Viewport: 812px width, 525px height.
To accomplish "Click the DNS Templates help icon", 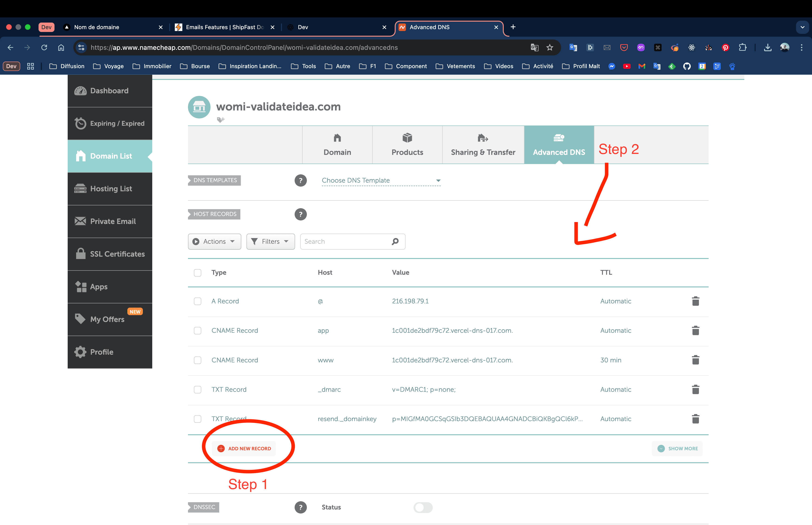I will [x=300, y=180].
